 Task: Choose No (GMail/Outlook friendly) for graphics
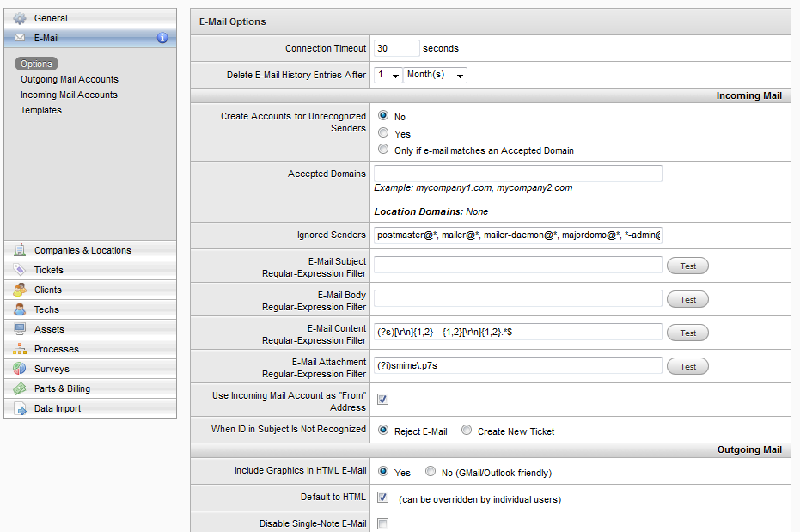pos(431,471)
